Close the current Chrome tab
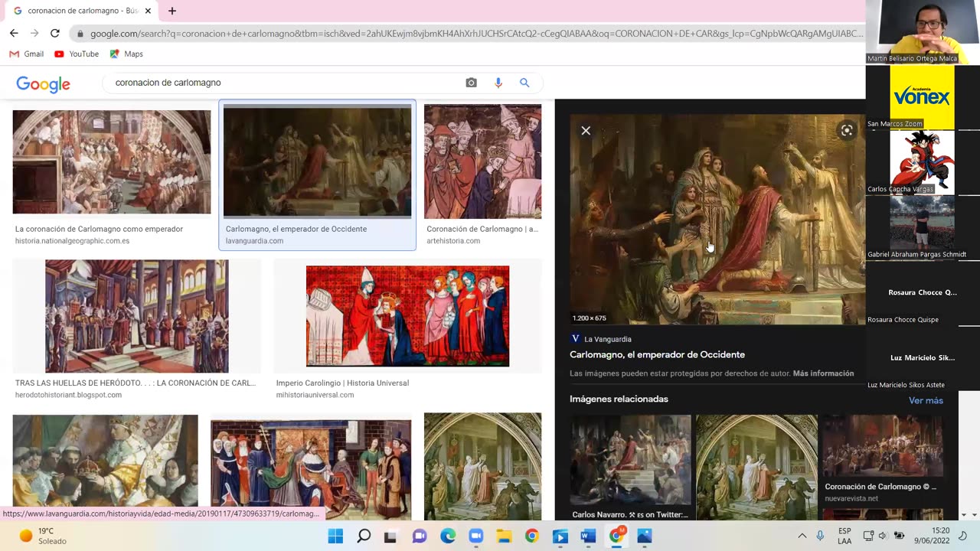This screenshot has height=551, width=980. coord(148,11)
